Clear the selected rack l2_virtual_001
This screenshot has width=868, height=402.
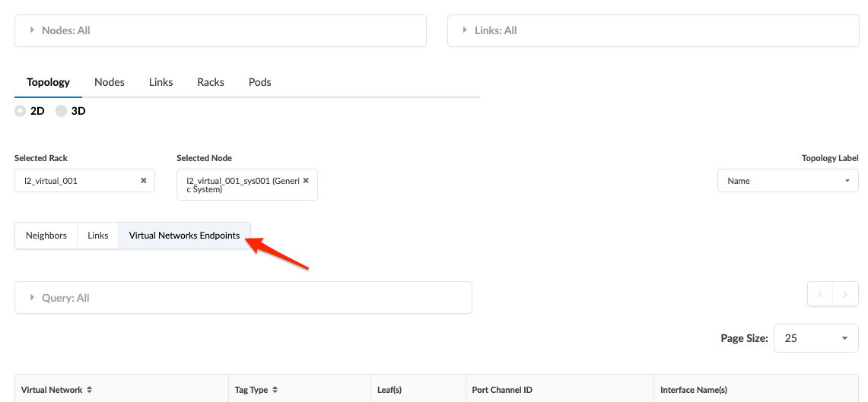pos(143,181)
